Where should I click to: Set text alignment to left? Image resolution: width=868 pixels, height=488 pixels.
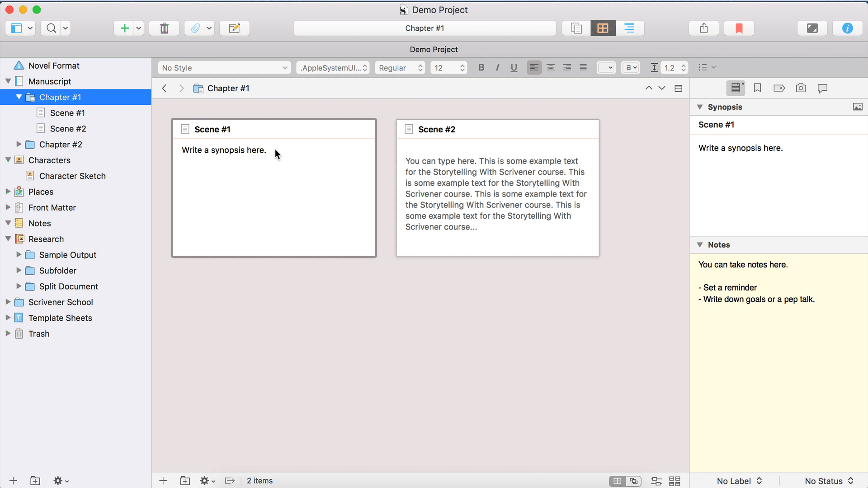534,68
